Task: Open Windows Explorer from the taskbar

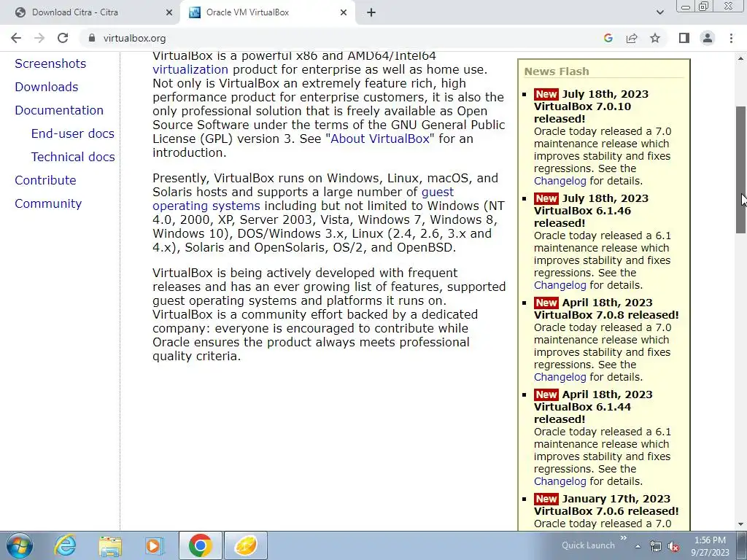Action: tap(110, 545)
